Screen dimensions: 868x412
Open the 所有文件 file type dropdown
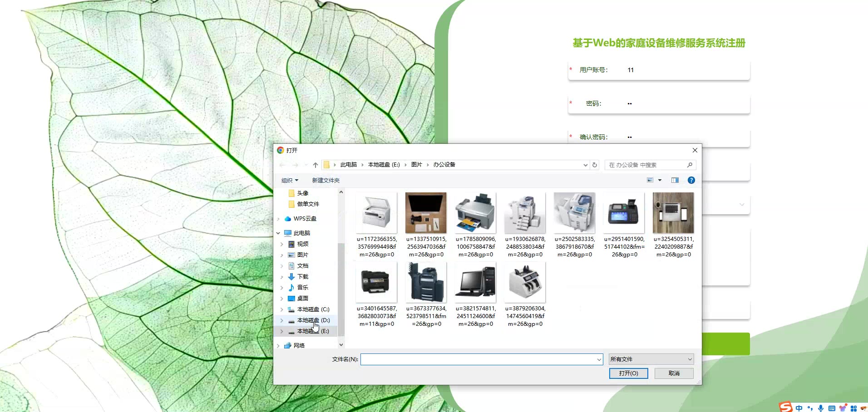(651, 359)
